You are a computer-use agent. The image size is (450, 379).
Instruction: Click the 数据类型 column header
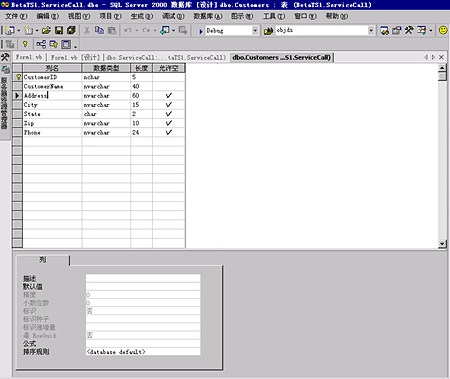point(106,68)
